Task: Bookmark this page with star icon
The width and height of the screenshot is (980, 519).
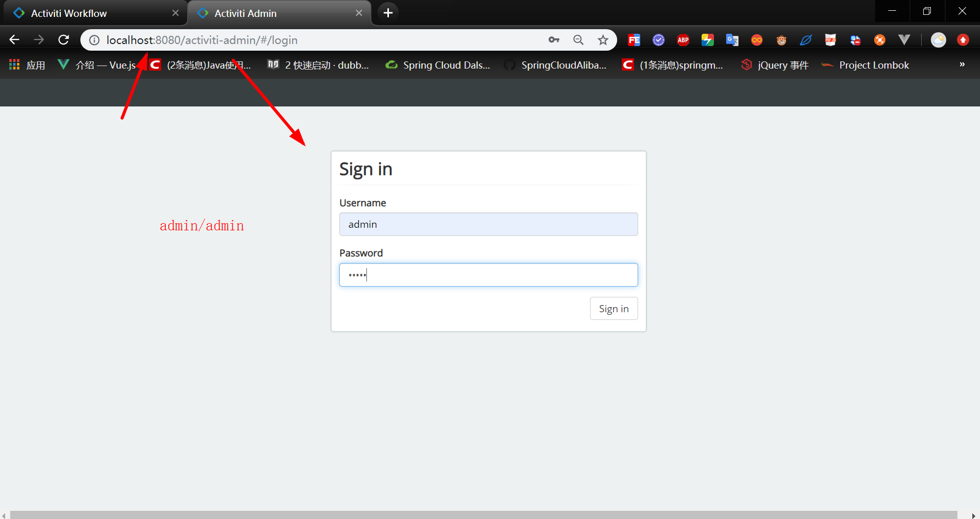Action: pyautogui.click(x=603, y=40)
